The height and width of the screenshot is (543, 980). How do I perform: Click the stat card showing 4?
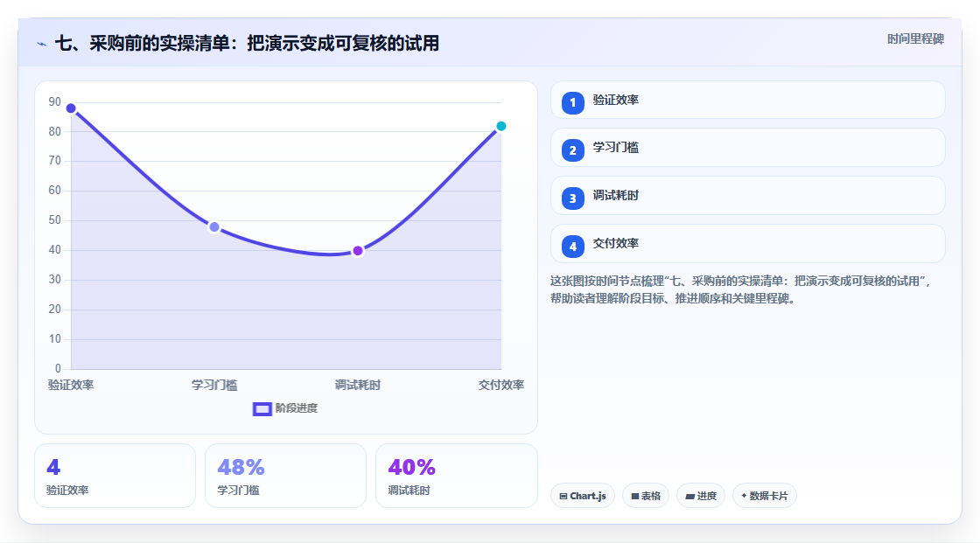115,476
